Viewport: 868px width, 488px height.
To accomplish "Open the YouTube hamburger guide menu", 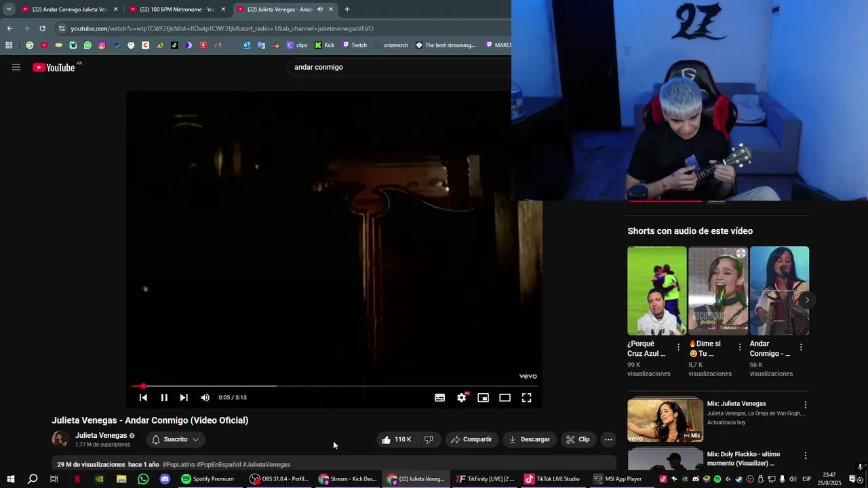I will (16, 67).
